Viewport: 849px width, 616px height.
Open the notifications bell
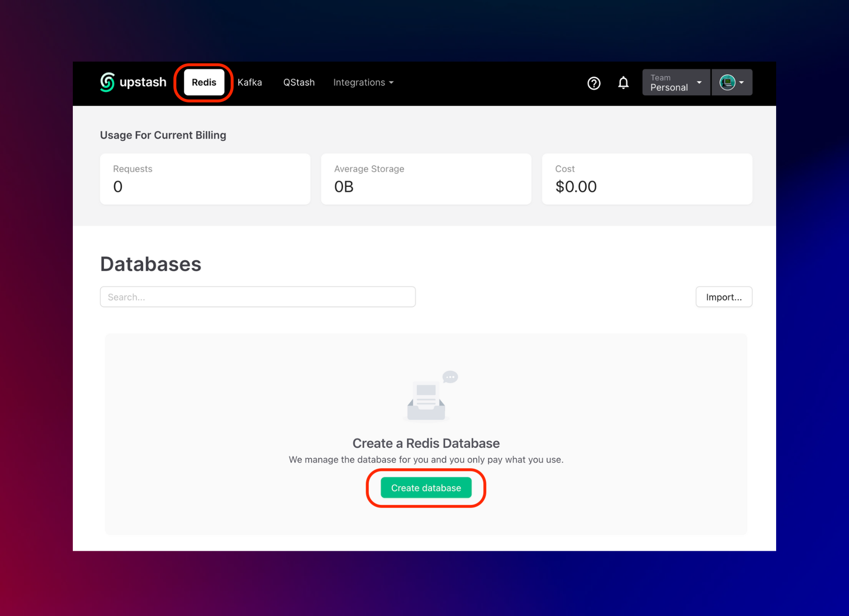click(623, 82)
